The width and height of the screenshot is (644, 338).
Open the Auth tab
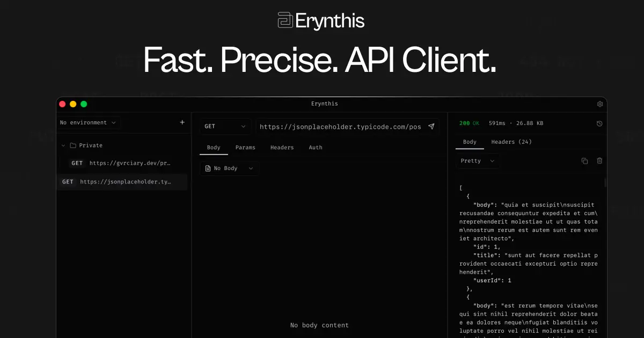point(316,147)
